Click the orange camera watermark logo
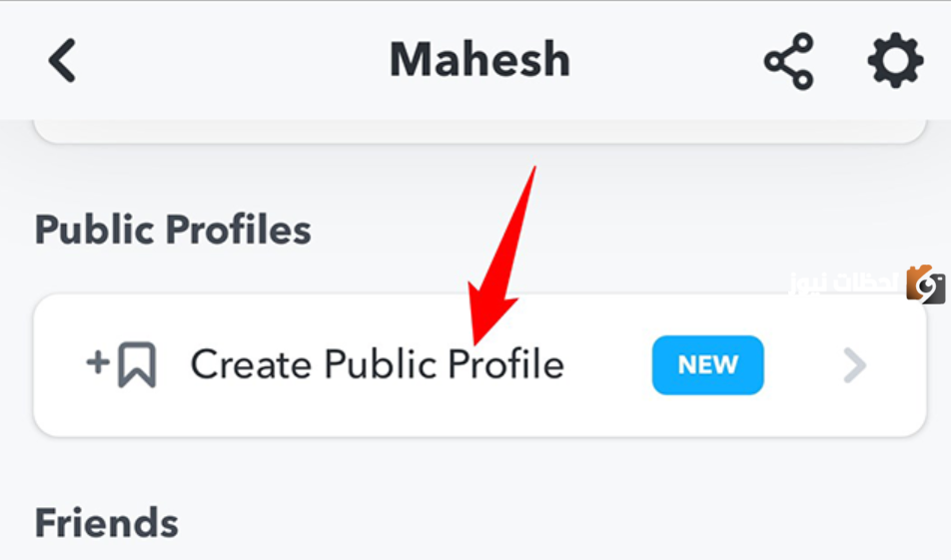This screenshot has height=560, width=951. click(x=926, y=284)
